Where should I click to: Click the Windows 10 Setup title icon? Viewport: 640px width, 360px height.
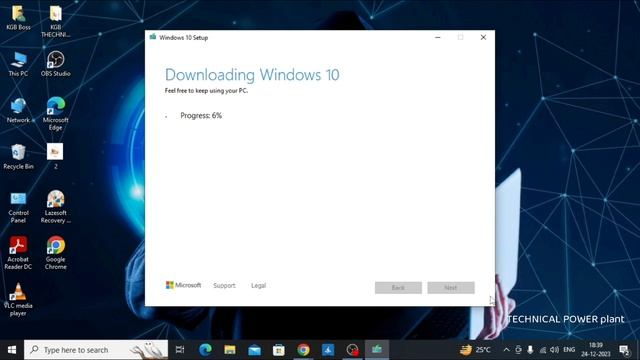[153, 37]
